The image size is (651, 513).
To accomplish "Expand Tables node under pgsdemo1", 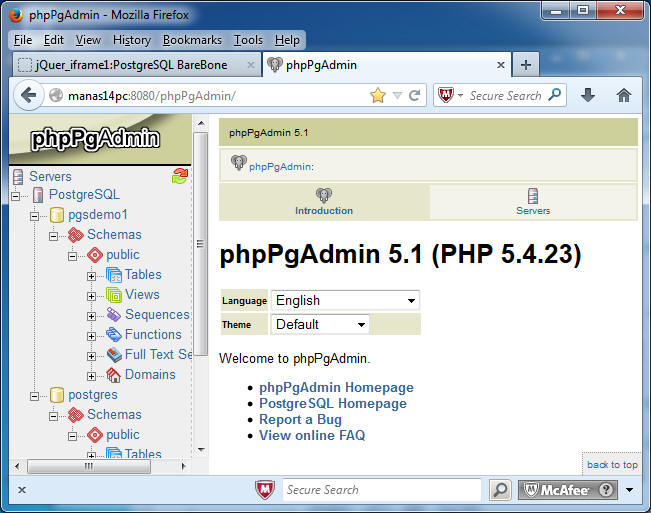I will point(91,276).
